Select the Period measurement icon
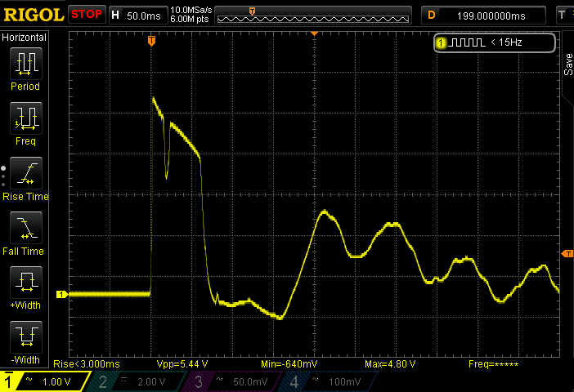This screenshot has width=574, height=392. pyautogui.click(x=25, y=63)
